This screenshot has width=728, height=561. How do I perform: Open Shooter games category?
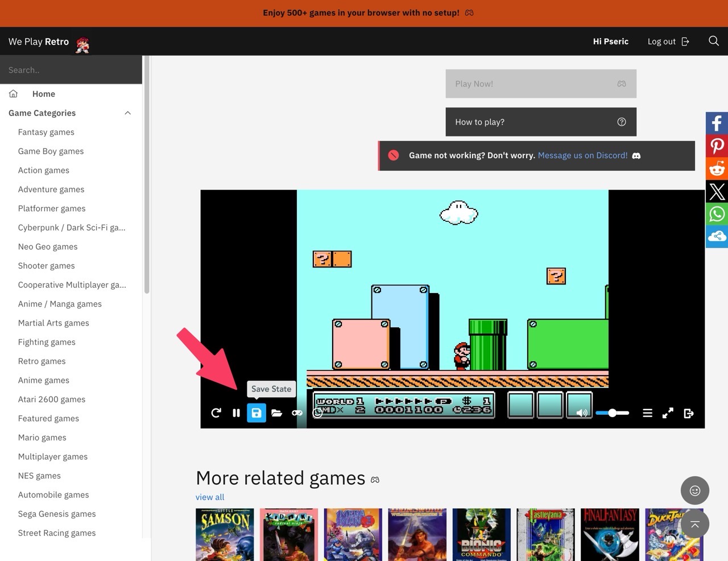(x=47, y=266)
